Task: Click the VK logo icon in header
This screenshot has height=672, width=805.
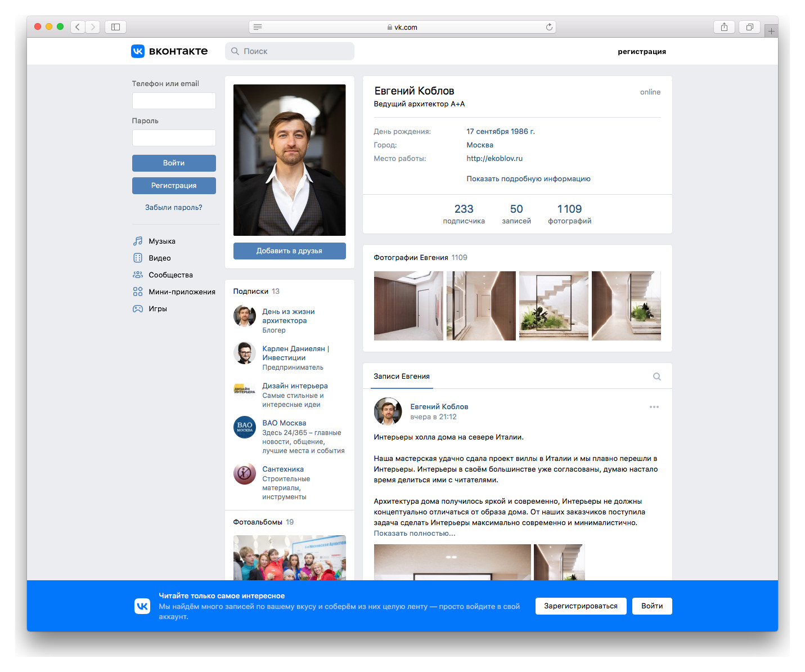Action: click(138, 51)
